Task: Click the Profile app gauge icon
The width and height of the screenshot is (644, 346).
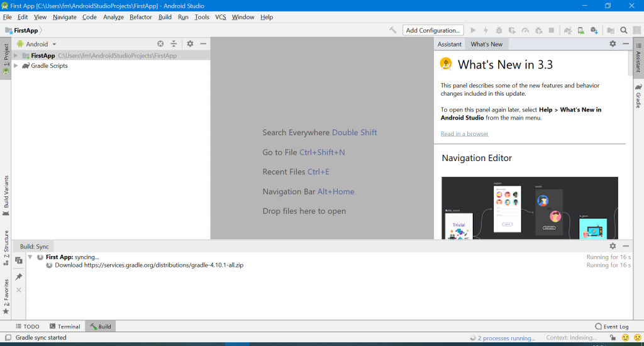Action: click(x=525, y=30)
